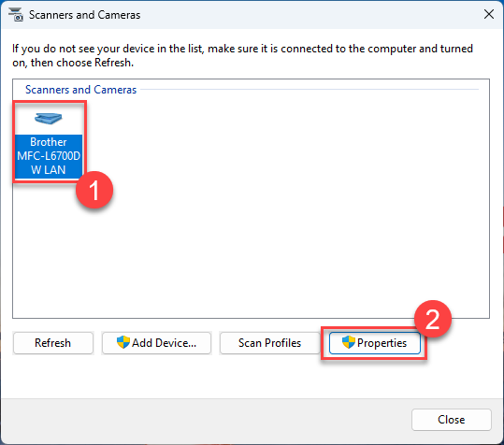Close the dialog with the X button
504x445 pixels.
click(x=489, y=14)
